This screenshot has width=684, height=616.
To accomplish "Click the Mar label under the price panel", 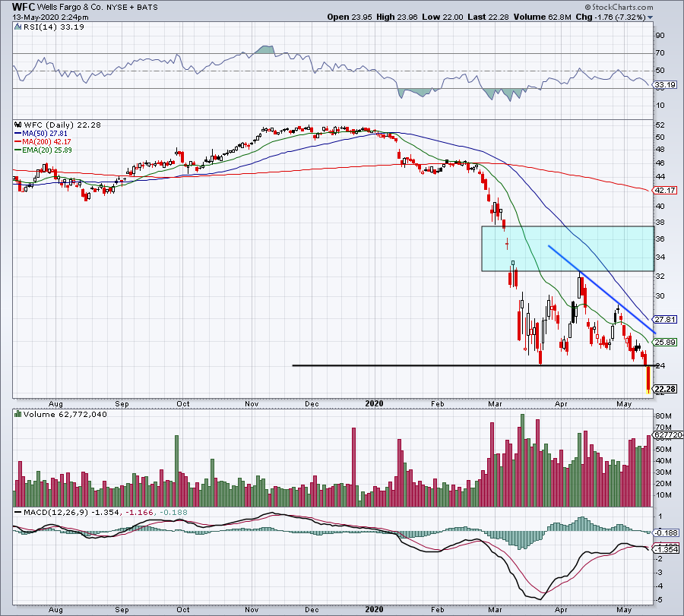I will (x=495, y=403).
